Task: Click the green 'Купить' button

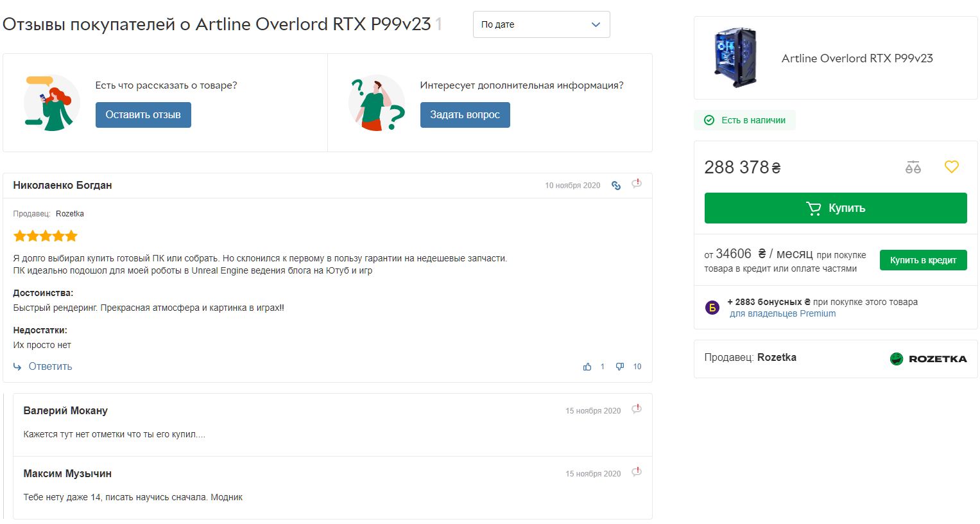Action: point(835,208)
